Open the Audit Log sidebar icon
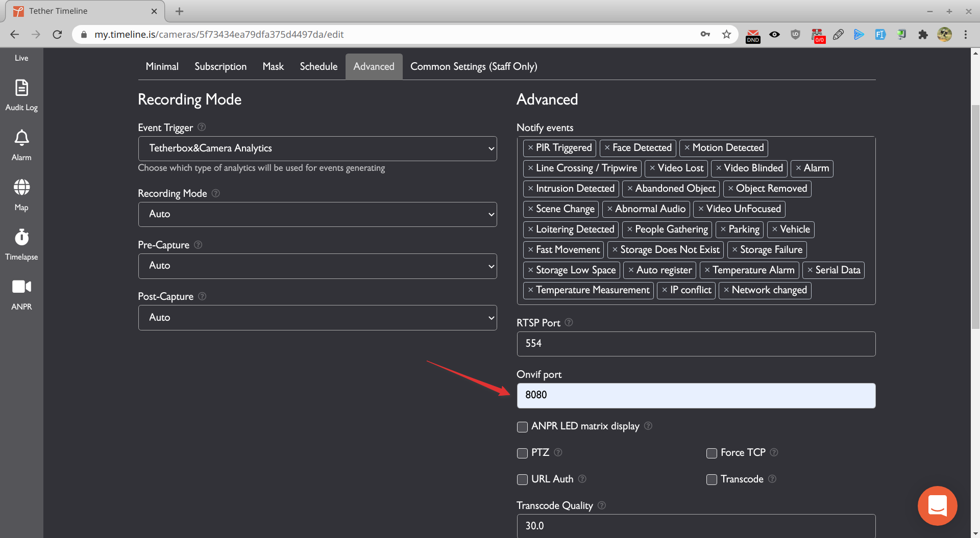980x538 pixels. tap(21, 88)
